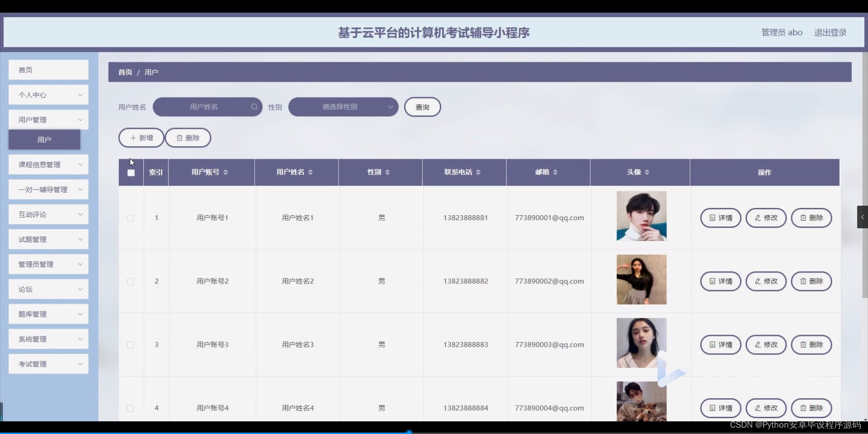The height and width of the screenshot is (434, 868).
Task: Click the trash icon on toolbar 删除 button
Action: [x=180, y=137]
